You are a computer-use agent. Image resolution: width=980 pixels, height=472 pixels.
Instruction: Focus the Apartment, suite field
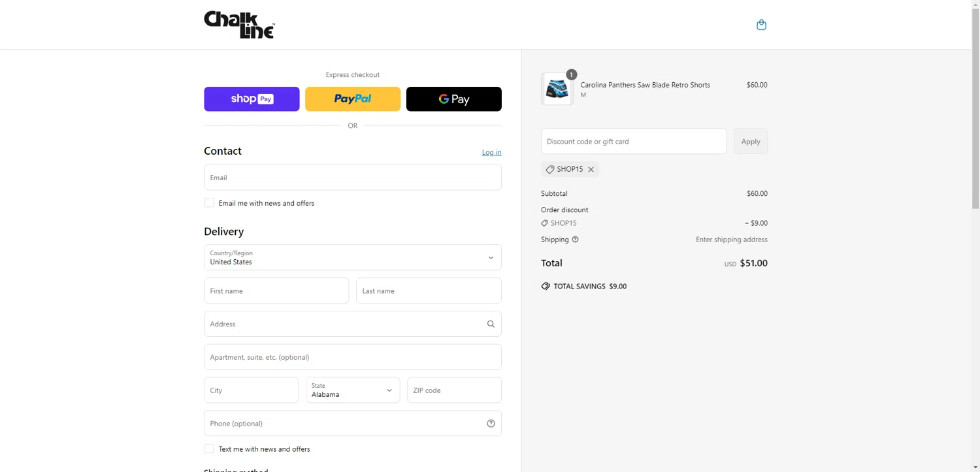point(353,357)
